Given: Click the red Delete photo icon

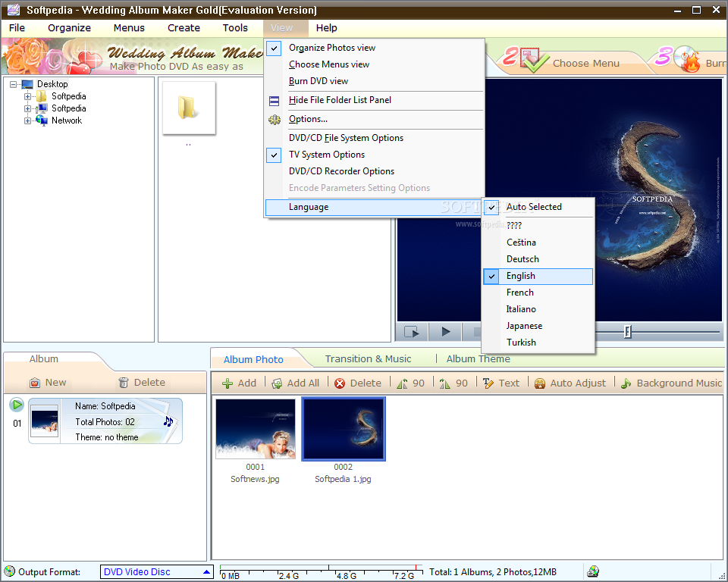Looking at the screenshot, I should (x=340, y=383).
